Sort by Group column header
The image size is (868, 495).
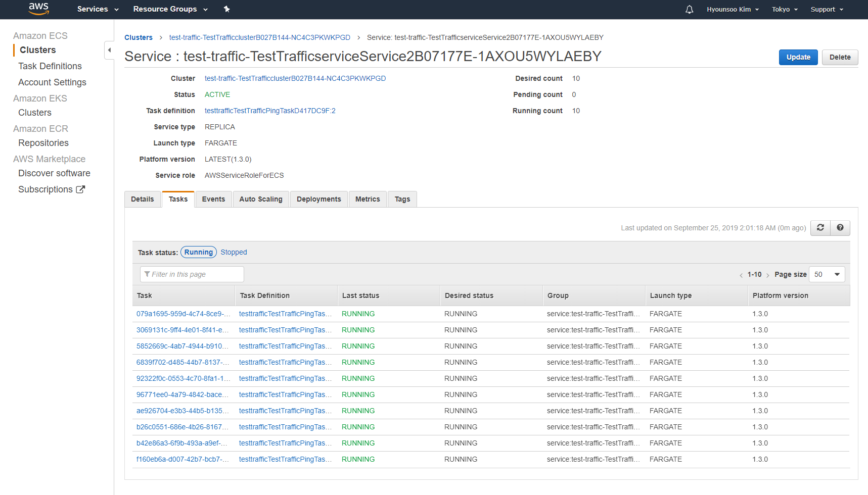coord(594,295)
